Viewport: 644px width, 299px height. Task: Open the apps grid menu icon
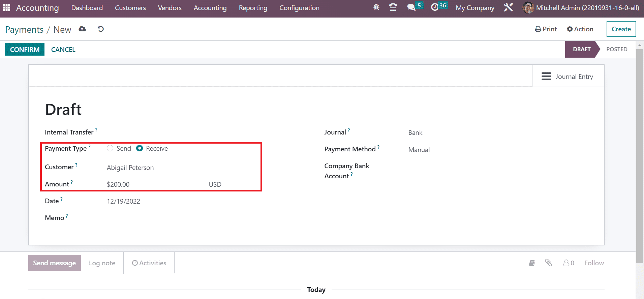7,7
